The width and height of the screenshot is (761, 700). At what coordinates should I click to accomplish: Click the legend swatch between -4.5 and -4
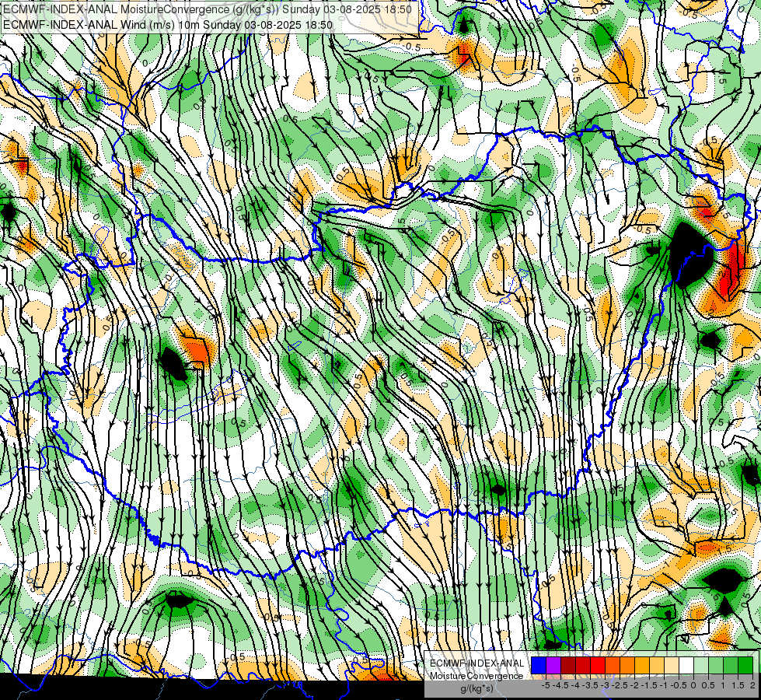point(568,665)
